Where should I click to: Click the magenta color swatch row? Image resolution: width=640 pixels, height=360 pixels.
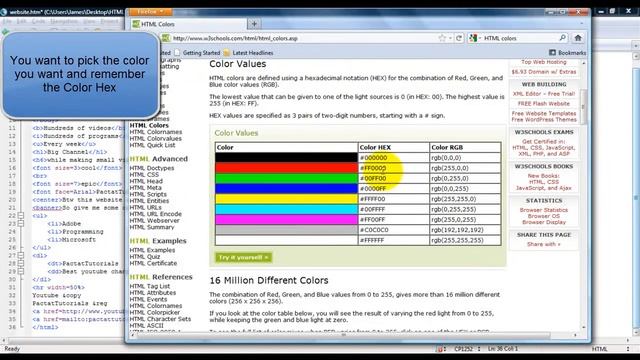click(x=286, y=220)
